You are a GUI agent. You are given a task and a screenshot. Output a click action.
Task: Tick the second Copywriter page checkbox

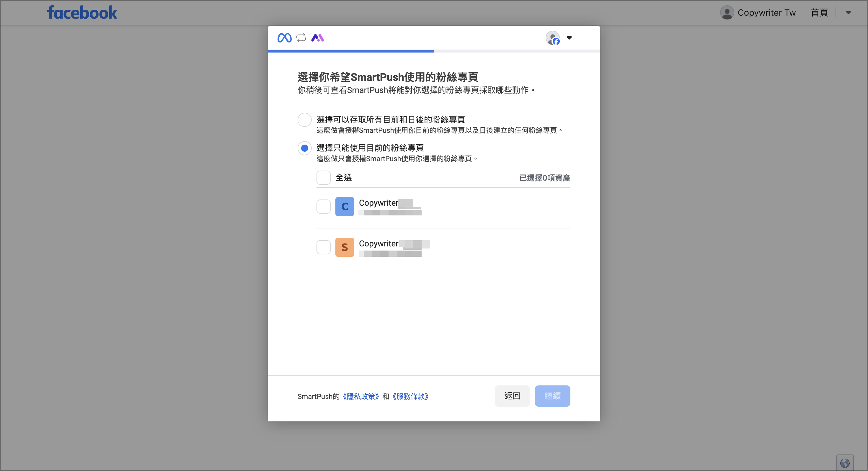[323, 247]
